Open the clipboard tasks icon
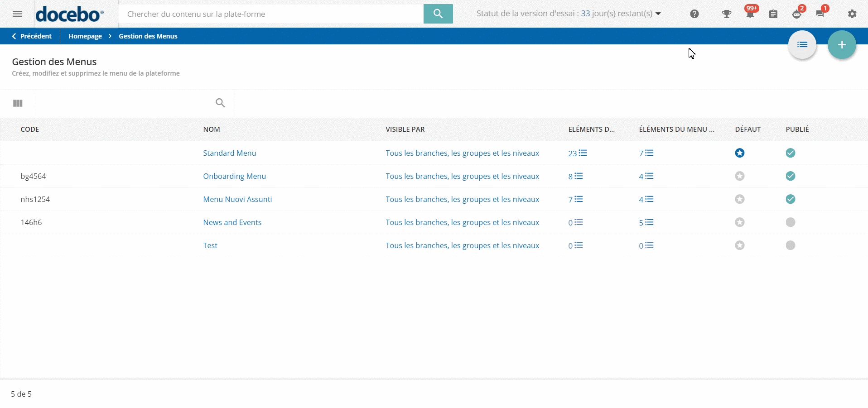Viewport: 868px width, 408px height. (773, 14)
